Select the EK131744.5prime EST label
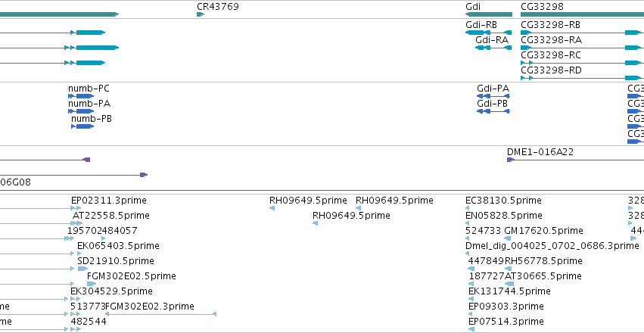 pyautogui.click(x=509, y=291)
